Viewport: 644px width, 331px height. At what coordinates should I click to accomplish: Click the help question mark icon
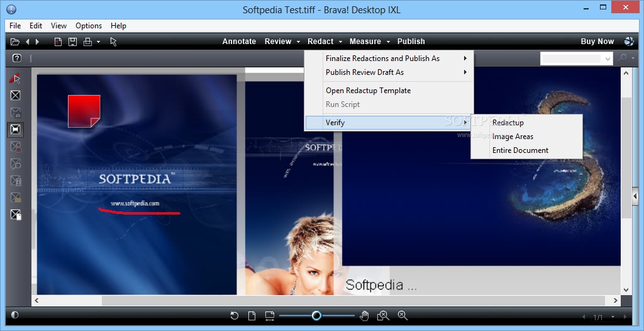point(16,58)
